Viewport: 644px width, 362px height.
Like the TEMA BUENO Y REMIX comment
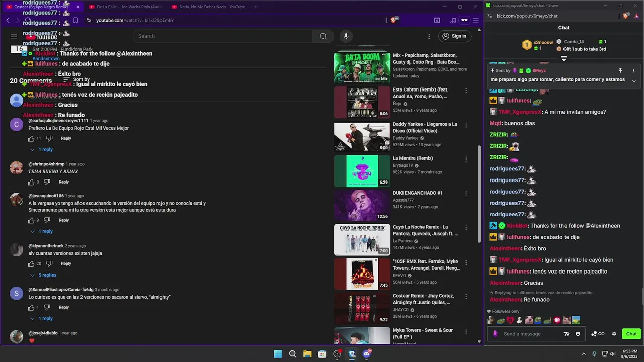coord(31,182)
